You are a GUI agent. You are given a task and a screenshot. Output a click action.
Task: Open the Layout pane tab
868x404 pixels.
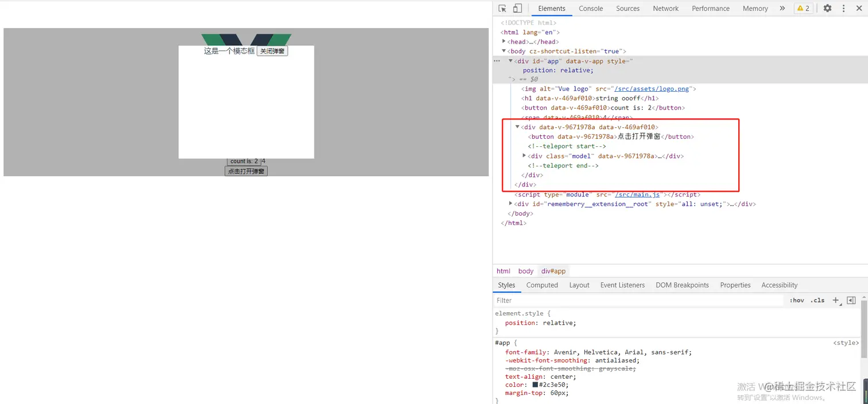[x=579, y=285]
